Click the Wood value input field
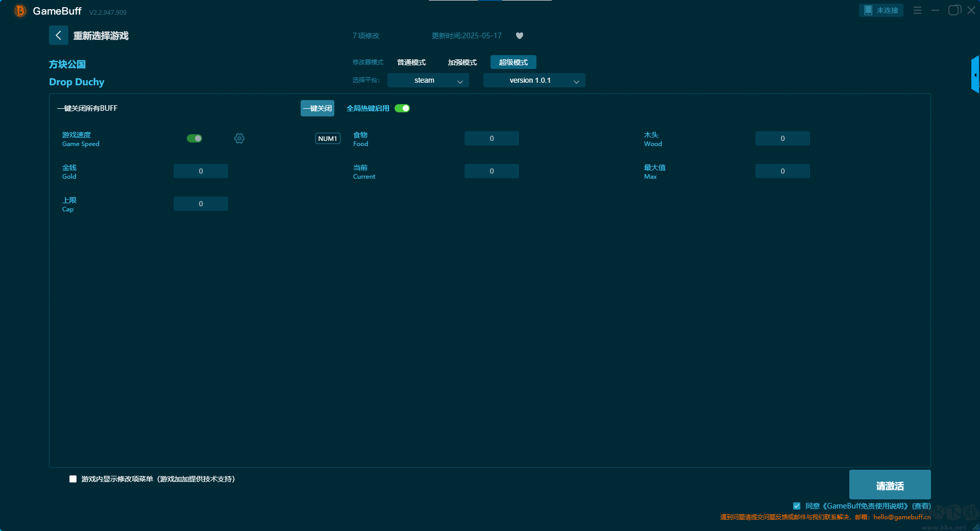The height and width of the screenshot is (531, 980). [x=782, y=138]
